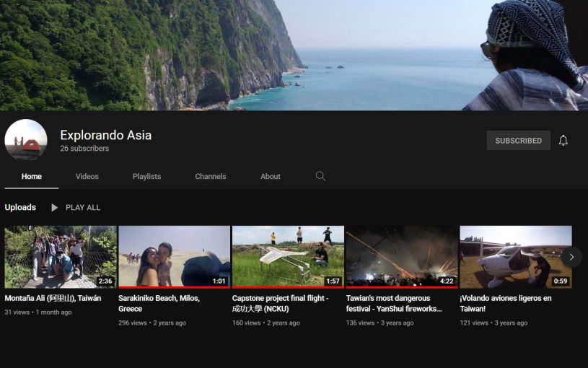
Task: Click the 2:36 duration badge
Action: pyautogui.click(x=105, y=281)
